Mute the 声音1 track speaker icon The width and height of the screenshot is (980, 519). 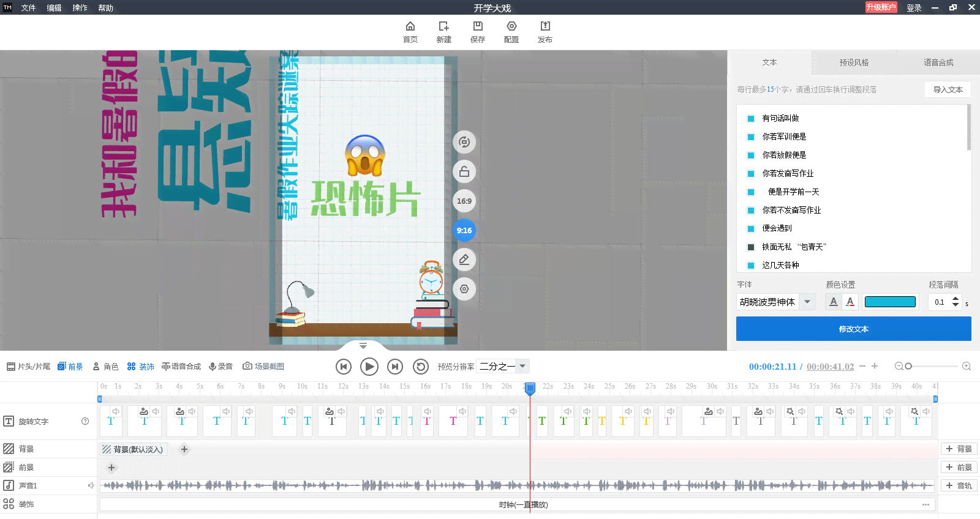pyautogui.click(x=91, y=485)
